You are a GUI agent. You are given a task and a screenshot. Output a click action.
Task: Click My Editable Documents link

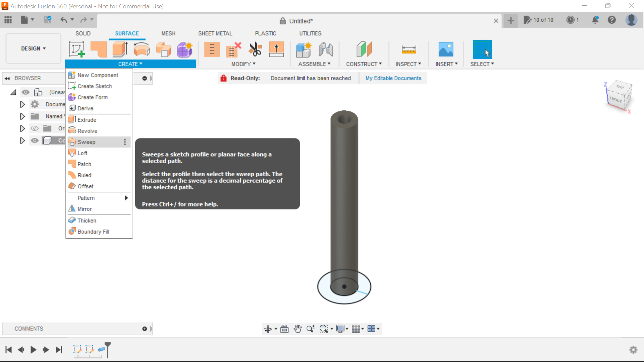393,78
